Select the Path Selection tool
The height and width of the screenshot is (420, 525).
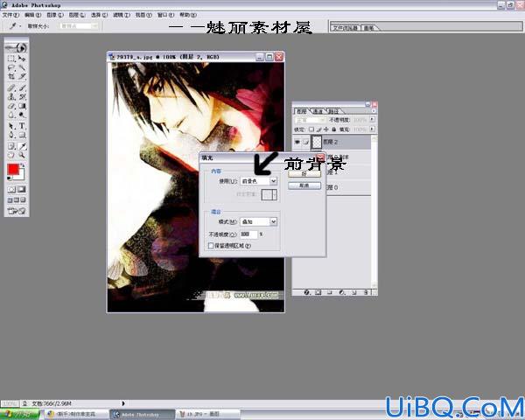[x=11, y=126]
